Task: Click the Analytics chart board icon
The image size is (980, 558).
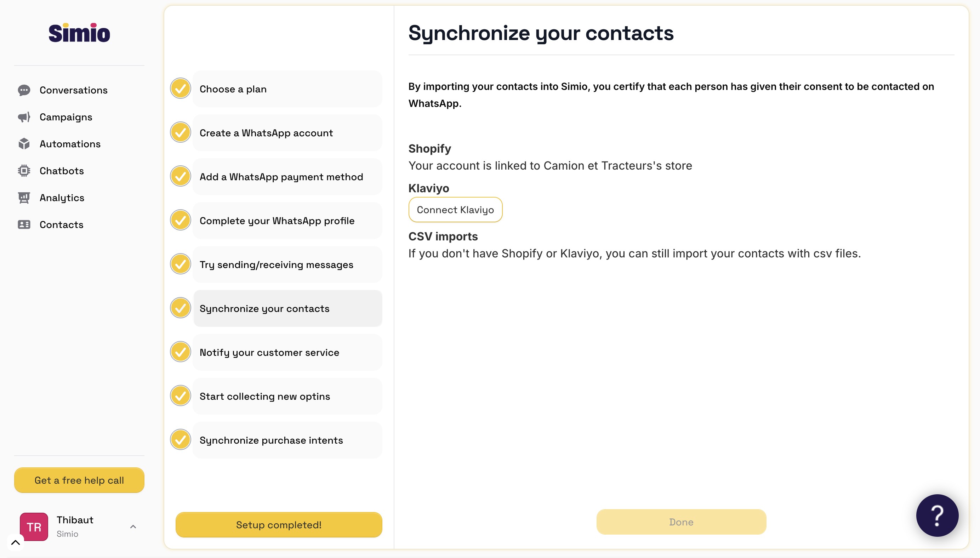Action: coord(24,198)
